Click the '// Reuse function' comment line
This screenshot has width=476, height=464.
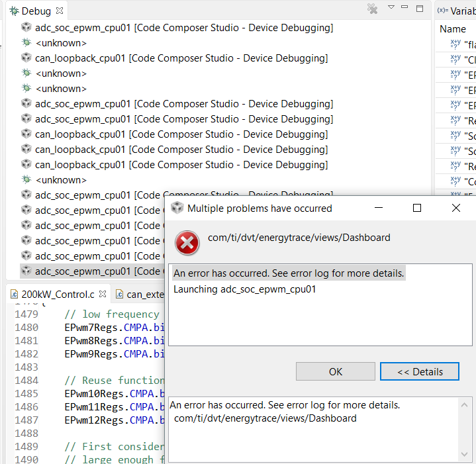(115, 380)
